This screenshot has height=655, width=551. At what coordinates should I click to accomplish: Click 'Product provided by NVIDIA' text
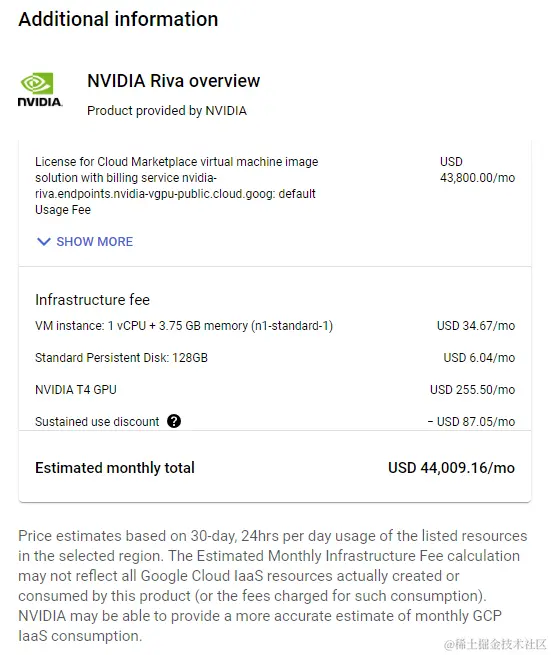coord(167,111)
